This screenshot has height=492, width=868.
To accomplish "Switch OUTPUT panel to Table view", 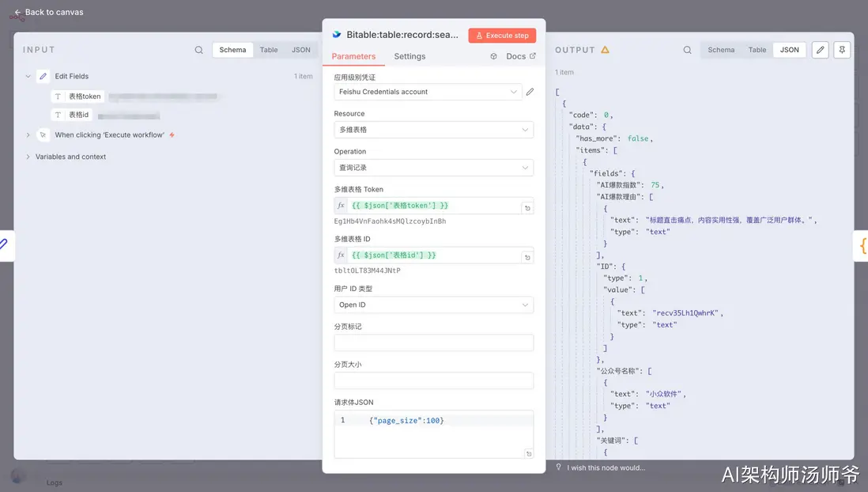I will pyautogui.click(x=757, y=50).
